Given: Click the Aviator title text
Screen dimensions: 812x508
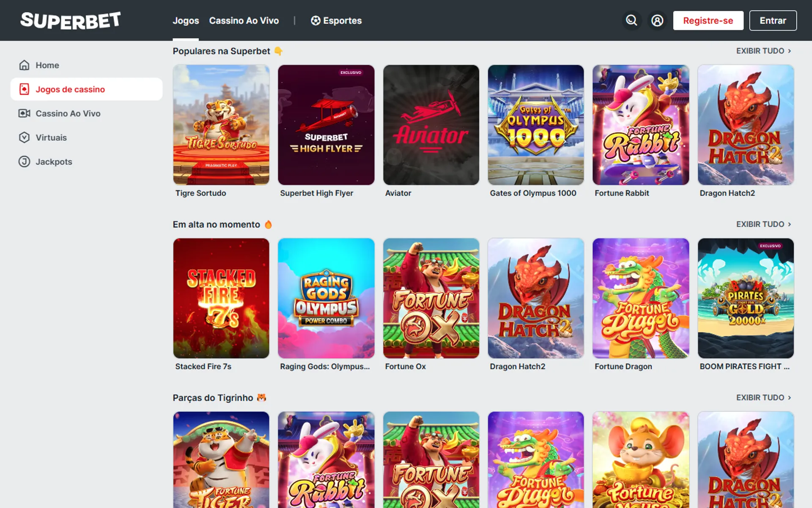Looking at the screenshot, I should coord(398,193).
